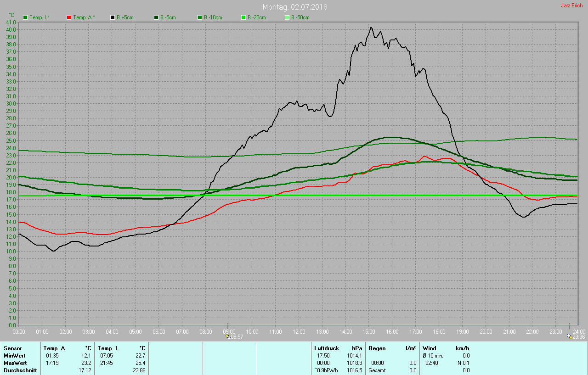Click the 1018.9 pressure value
The width and height of the screenshot is (588, 375).
pos(355,363)
